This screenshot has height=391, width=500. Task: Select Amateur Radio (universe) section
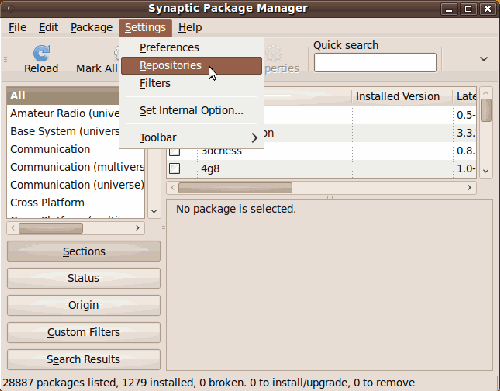click(63, 113)
